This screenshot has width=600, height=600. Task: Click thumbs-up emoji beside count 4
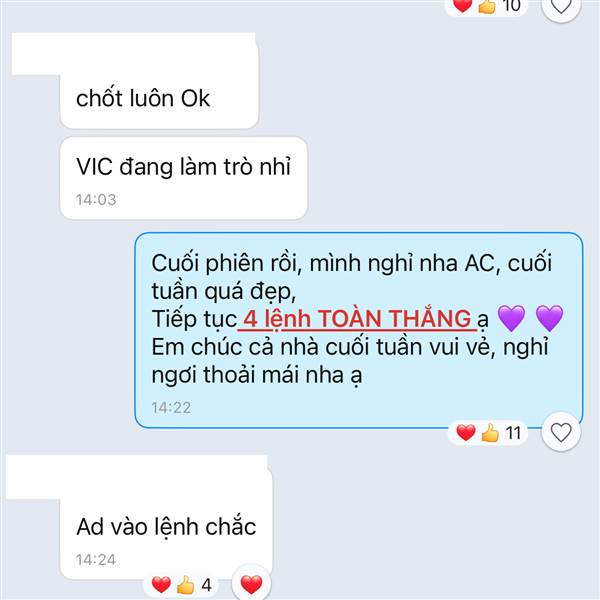click(186, 585)
